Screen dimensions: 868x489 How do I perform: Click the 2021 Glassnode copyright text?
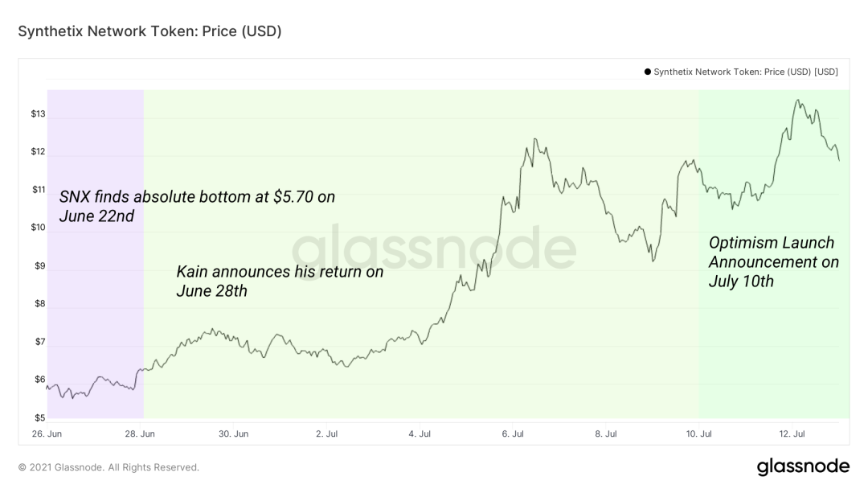pos(108,467)
